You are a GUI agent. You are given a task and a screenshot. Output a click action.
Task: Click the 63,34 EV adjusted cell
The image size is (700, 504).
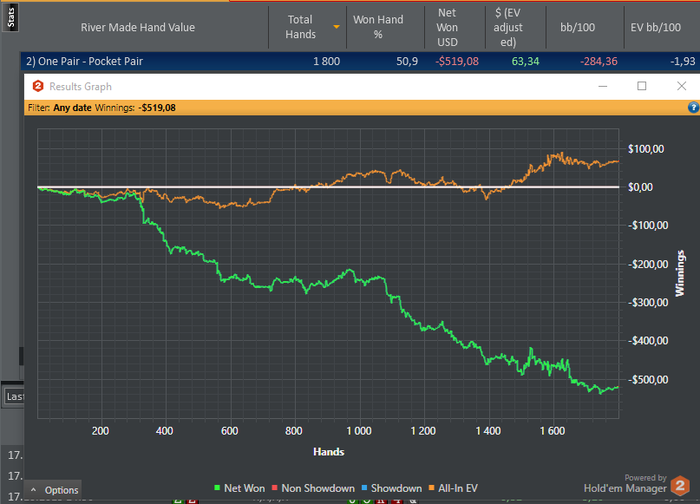click(x=525, y=61)
